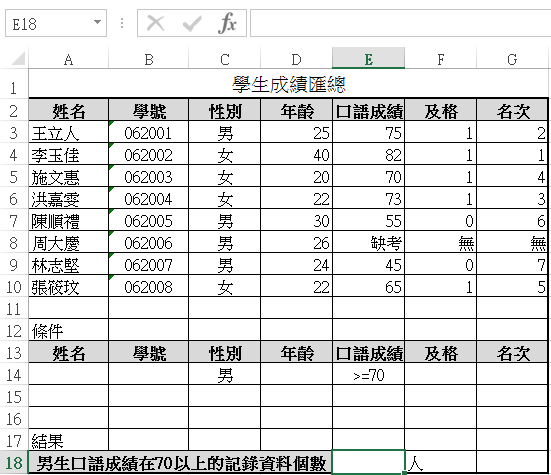
Task: Open the Insert Function fx dialog
Action: (x=227, y=23)
